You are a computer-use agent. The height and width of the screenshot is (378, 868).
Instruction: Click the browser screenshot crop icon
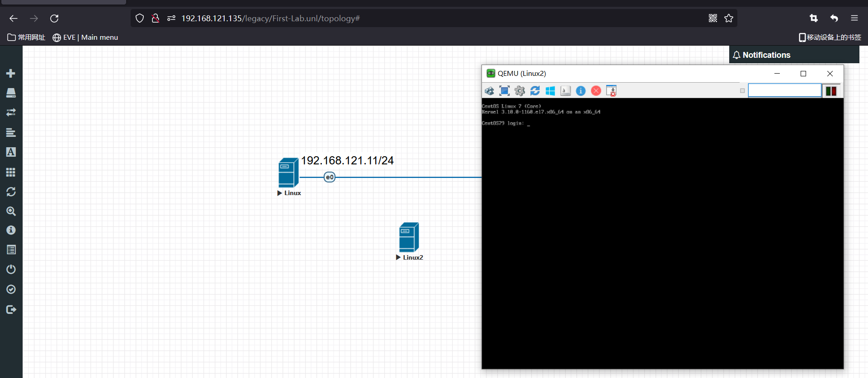point(814,18)
